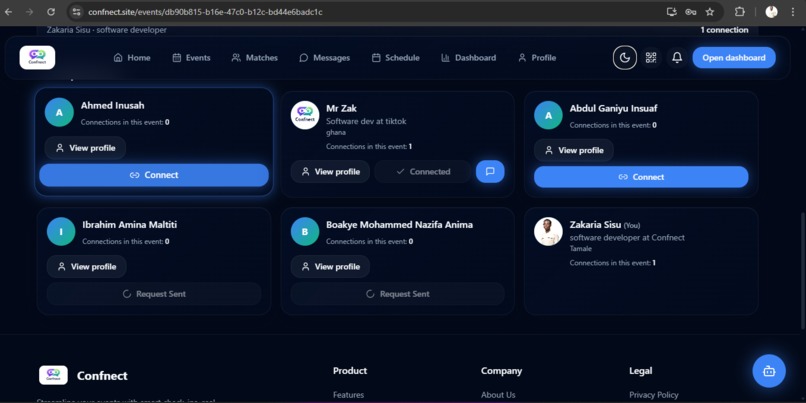Open the Profile nav item
Viewport: 806px width, 403px height.
click(537, 58)
